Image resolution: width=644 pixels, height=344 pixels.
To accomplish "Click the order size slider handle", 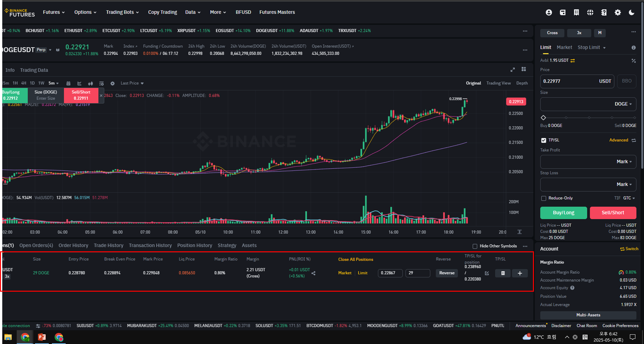I will click(543, 118).
